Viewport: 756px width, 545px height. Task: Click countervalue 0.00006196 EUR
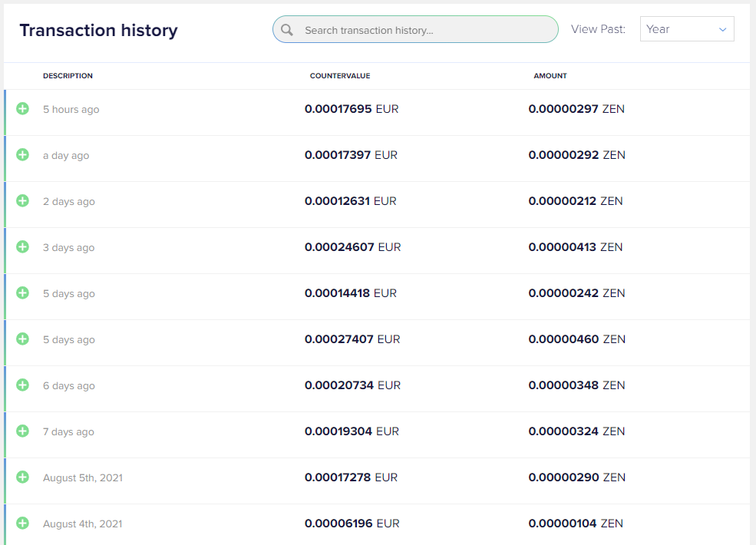pyautogui.click(x=352, y=524)
